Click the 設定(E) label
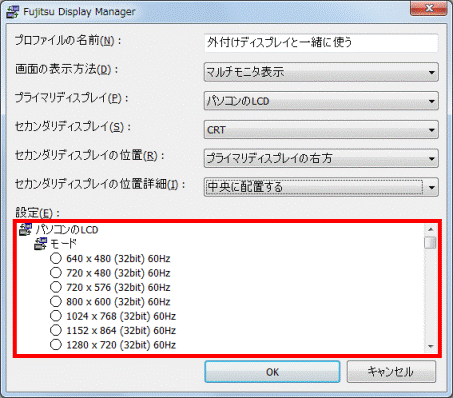This screenshot has height=398, width=453. (37, 212)
